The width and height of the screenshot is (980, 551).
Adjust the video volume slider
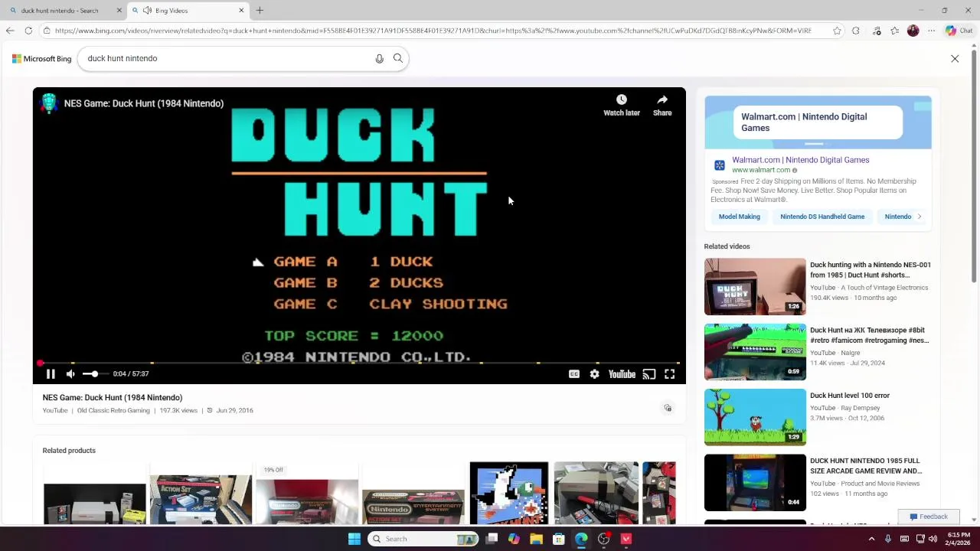pyautogui.click(x=94, y=374)
